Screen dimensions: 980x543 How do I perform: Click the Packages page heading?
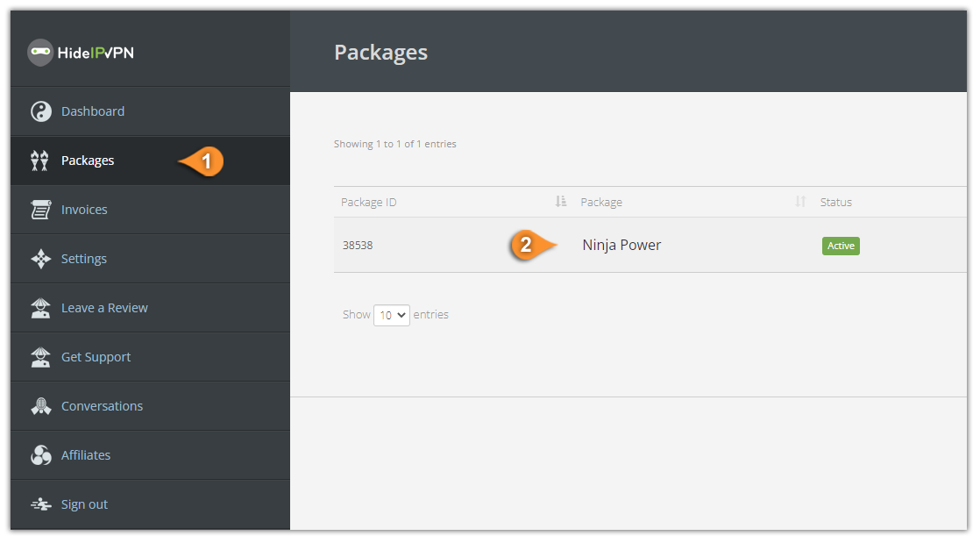(x=380, y=52)
